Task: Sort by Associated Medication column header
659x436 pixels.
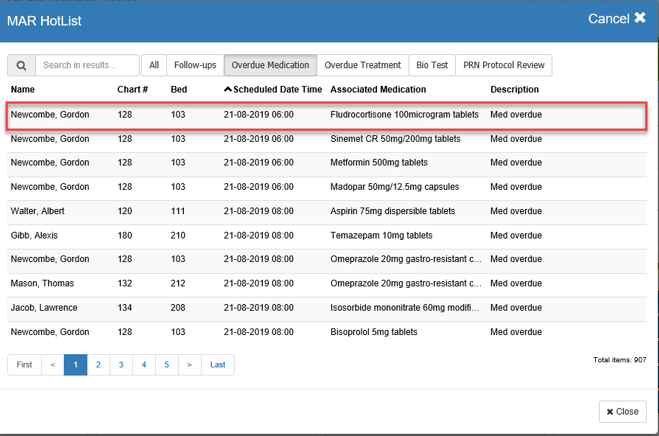Action: (377, 90)
